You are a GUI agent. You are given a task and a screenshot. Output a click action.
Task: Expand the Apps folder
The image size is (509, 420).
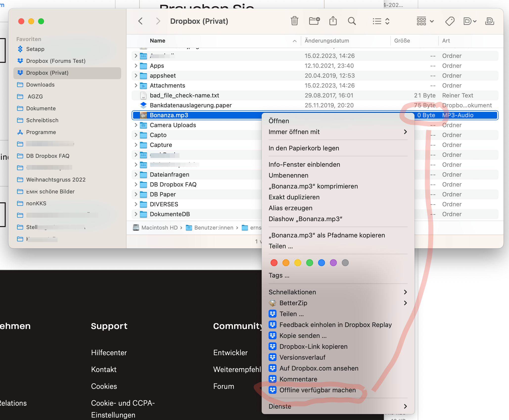(136, 66)
